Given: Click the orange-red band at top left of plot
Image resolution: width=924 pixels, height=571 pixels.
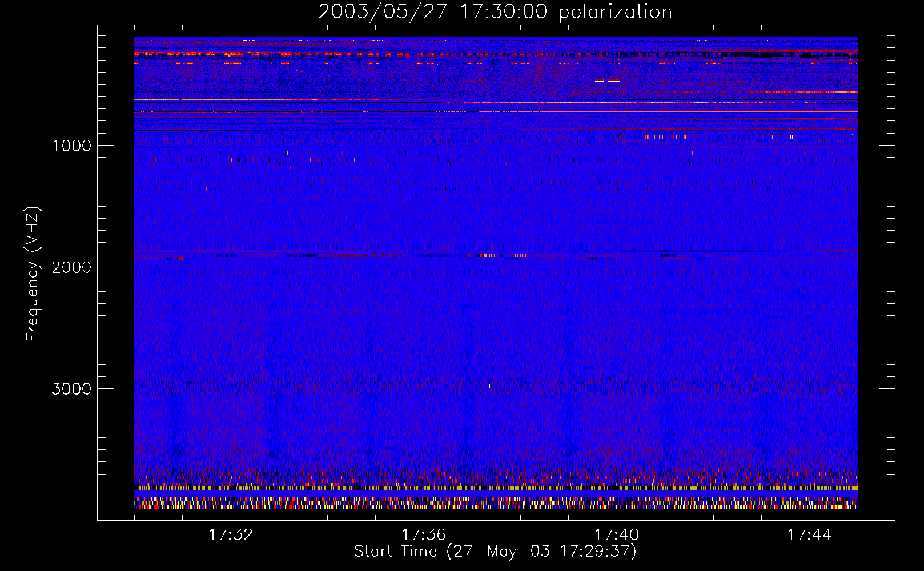Looking at the screenshot, I should pos(171,53).
